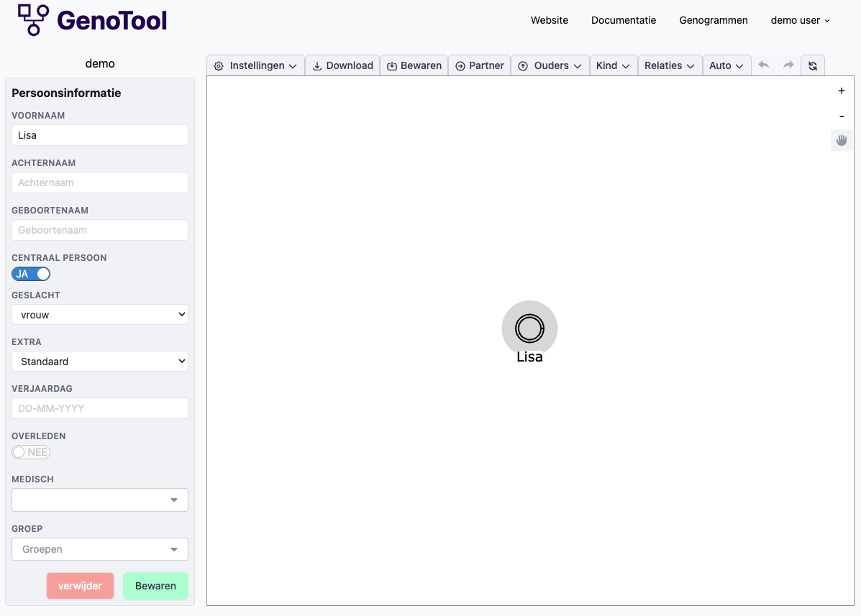The height and width of the screenshot is (616, 861).
Task: Click the undo arrow icon
Action: [764, 65]
